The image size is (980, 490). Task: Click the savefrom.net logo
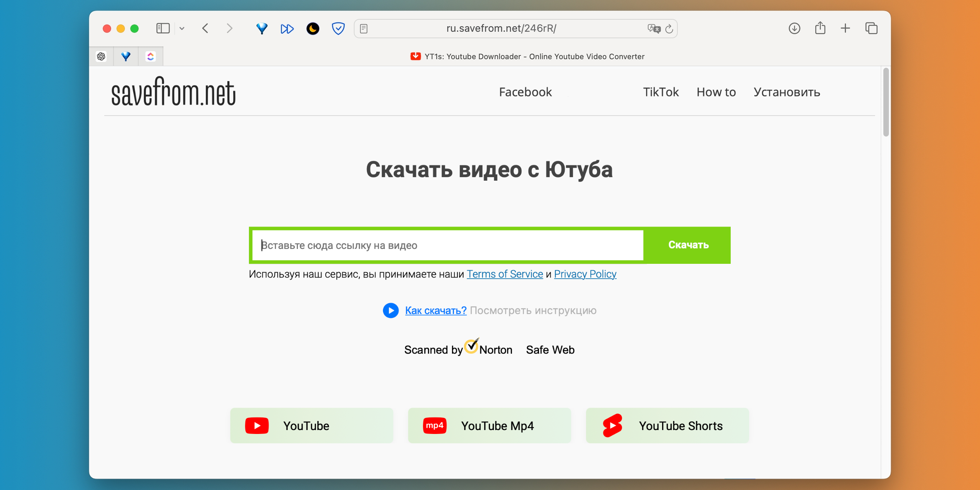click(173, 92)
